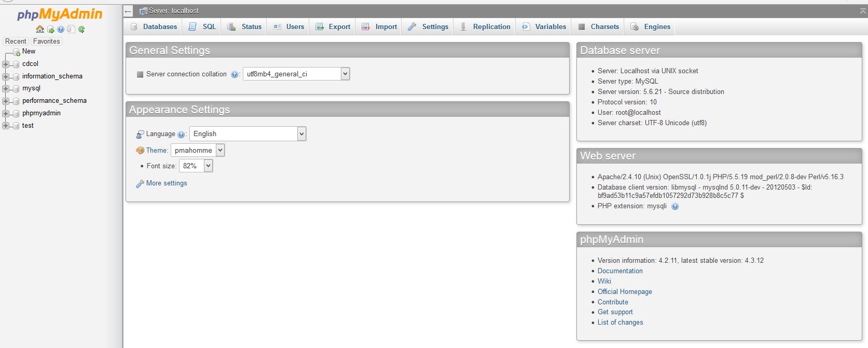Open the performance_schema database

[x=54, y=101]
